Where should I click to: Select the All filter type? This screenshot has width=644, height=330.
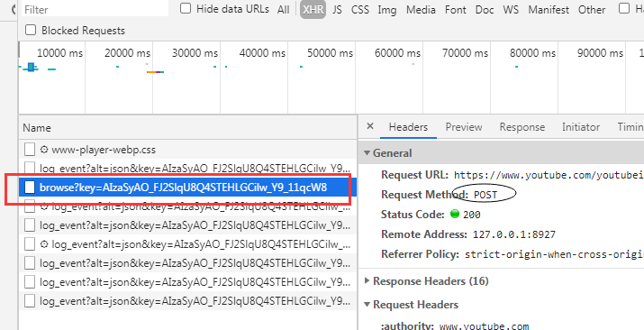click(283, 9)
